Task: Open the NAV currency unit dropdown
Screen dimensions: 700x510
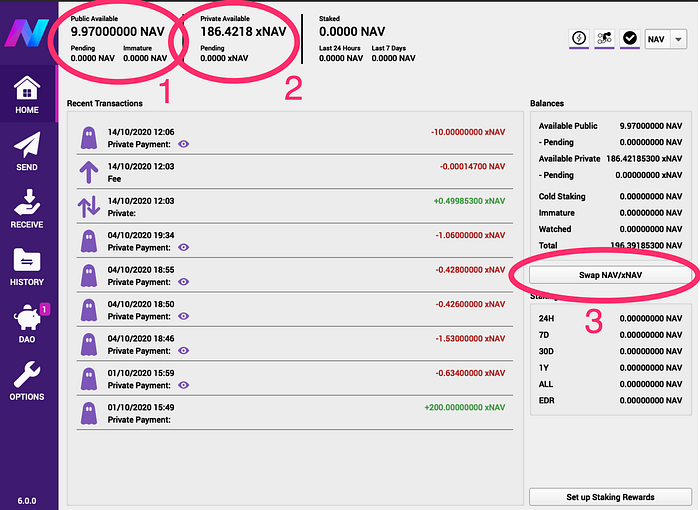Action: click(x=666, y=39)
